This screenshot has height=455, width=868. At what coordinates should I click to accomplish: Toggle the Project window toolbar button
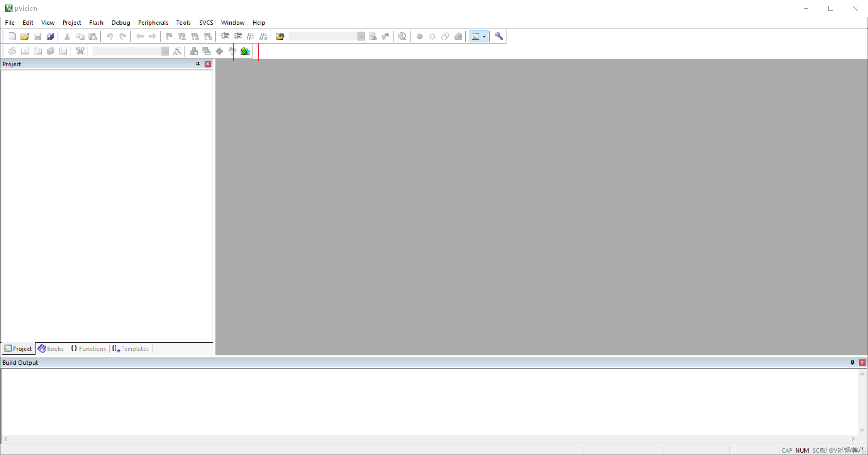[x=475, y=36]
